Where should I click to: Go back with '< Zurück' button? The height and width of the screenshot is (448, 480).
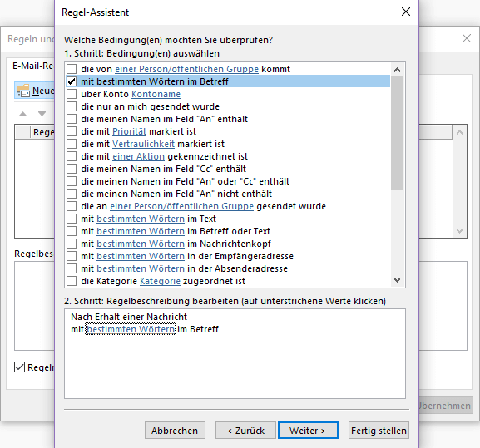point(245,431)
